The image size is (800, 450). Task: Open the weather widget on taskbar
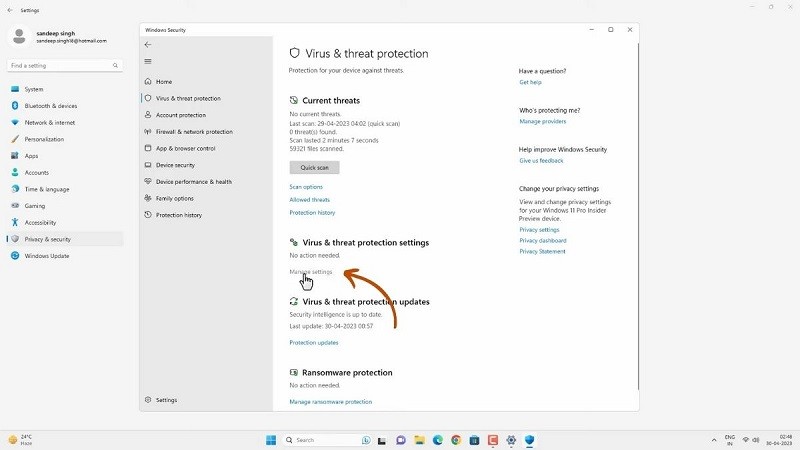(20, 440)
